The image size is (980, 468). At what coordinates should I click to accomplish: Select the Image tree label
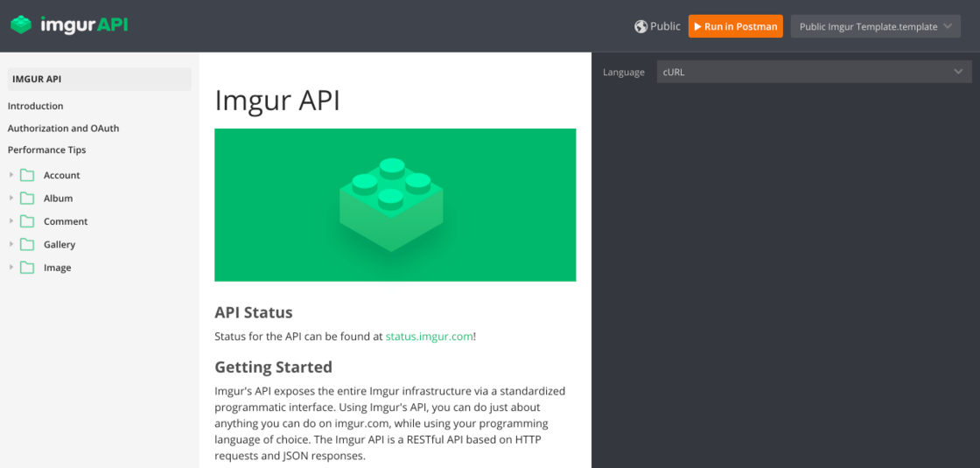click(x=58, y=268)
